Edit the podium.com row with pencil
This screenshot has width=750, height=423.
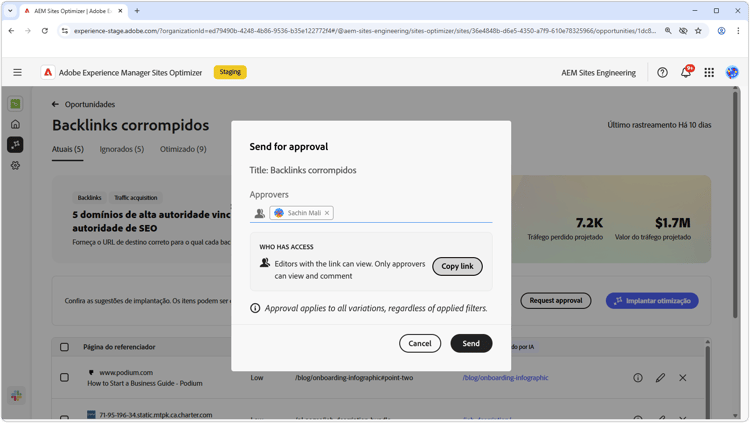(x=660, y=378)
